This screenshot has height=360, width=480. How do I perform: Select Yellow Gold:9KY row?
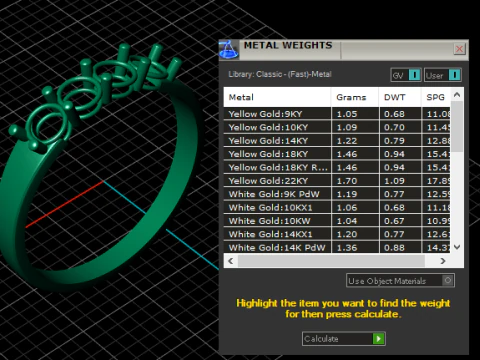pyautogui.click(x=337, y=114)
